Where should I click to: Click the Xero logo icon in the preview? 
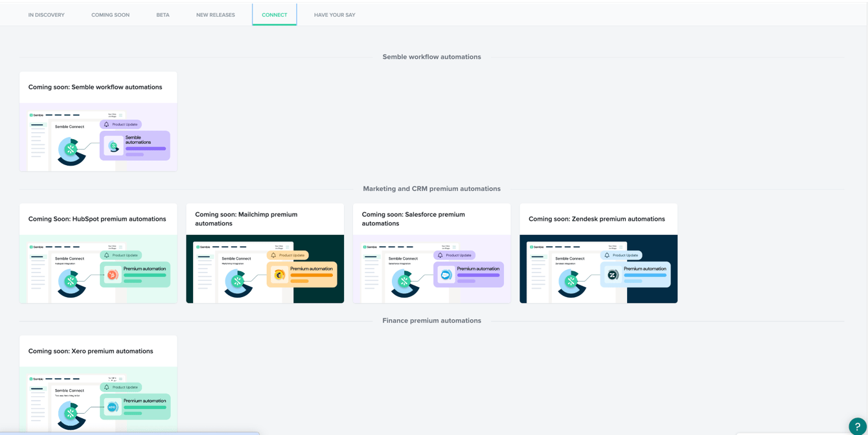pyautogui.click(x=111, y=407)
